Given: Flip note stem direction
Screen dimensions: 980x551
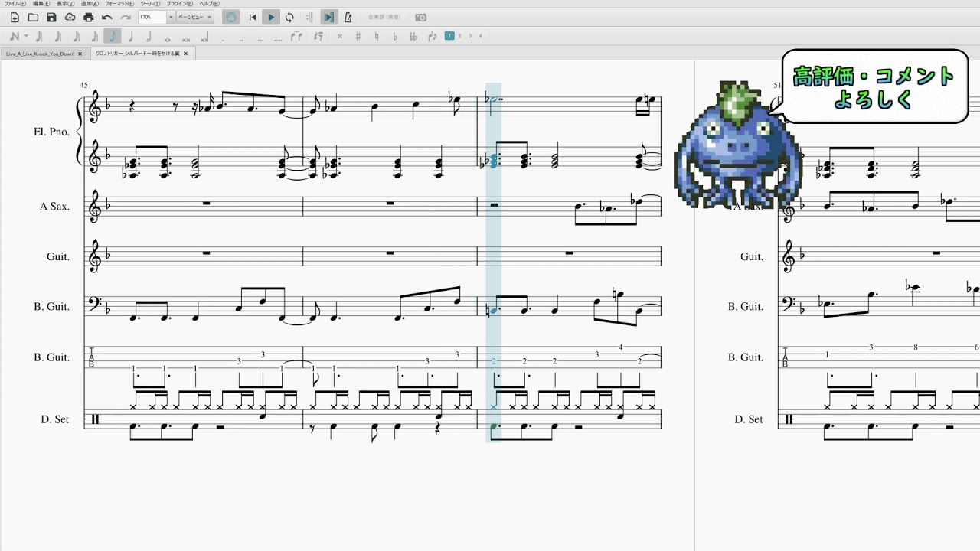Looking at the screenshot, I should [x=433, y=36].
